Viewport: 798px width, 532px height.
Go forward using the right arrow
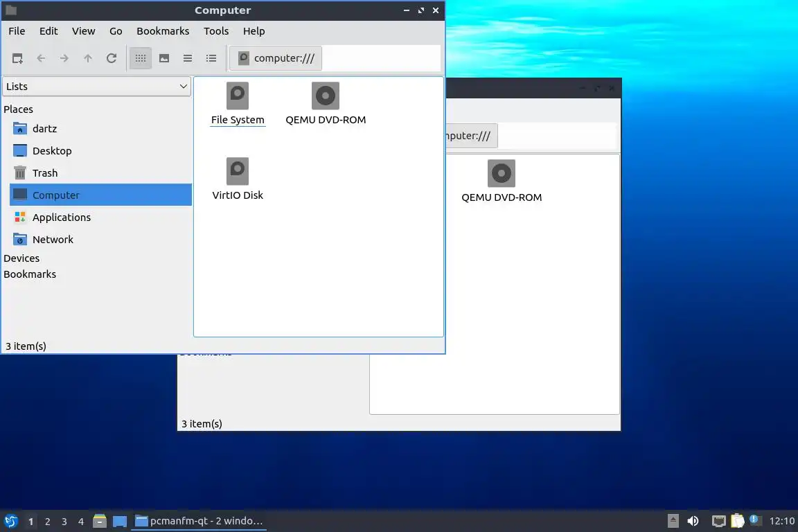[64, 58]
